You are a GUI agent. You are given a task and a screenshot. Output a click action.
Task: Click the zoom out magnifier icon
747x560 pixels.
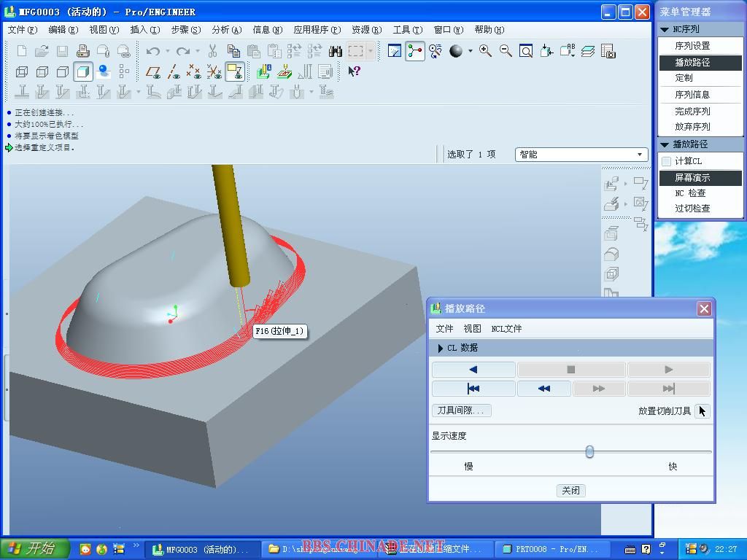pyautogui.click(x=506, y=51)
